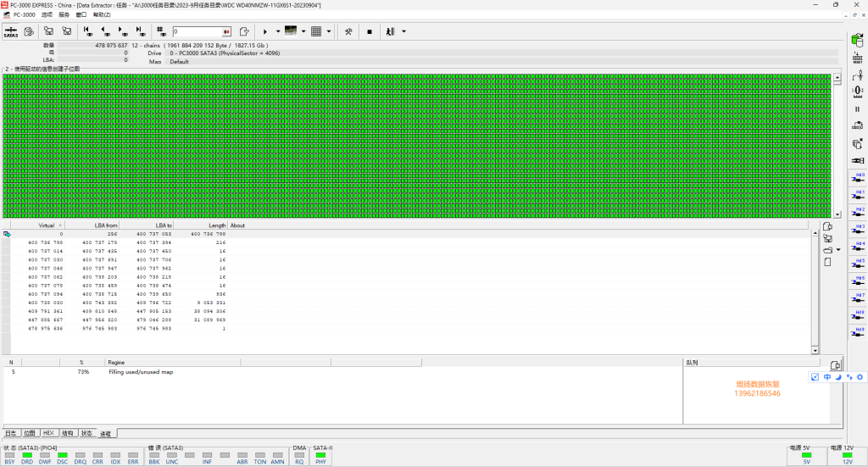Select the Hd 4 head icon in sidebar
This screenshot has height=467, width=868.
858,247
